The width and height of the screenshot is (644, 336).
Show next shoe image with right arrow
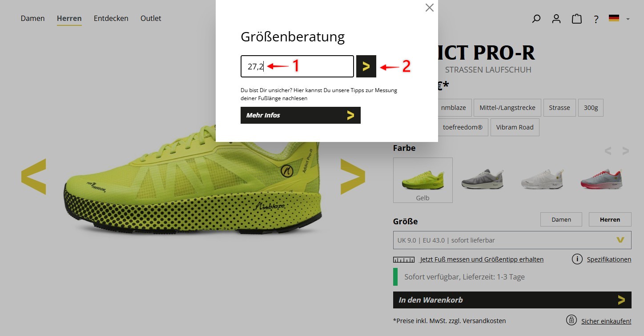(353, 177)
